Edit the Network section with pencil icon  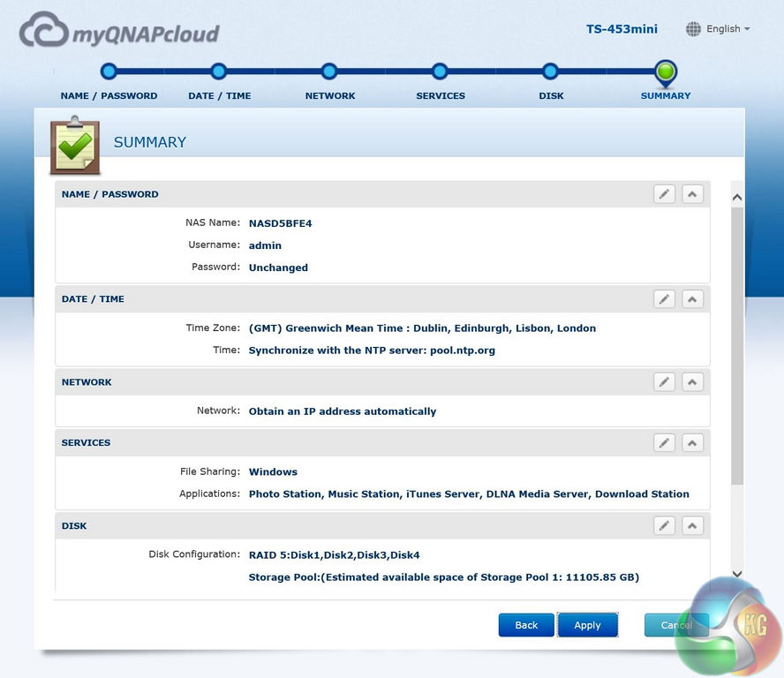click(x=664, y=382)
